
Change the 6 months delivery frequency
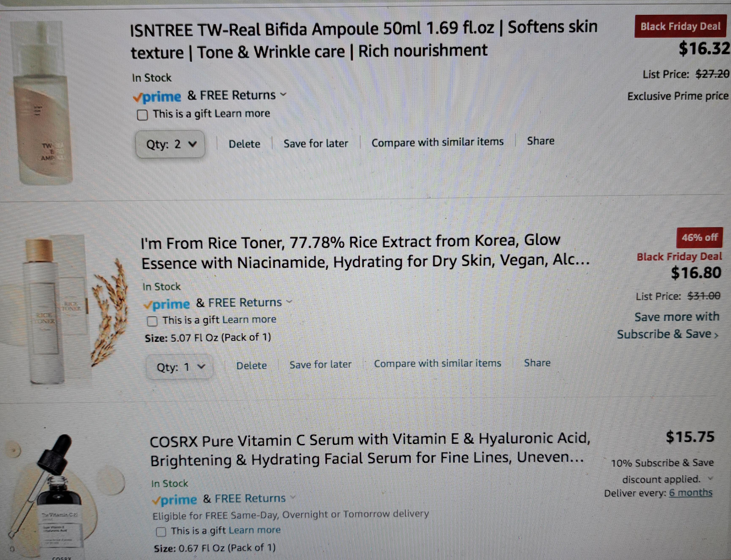click(x=691, y=492)
